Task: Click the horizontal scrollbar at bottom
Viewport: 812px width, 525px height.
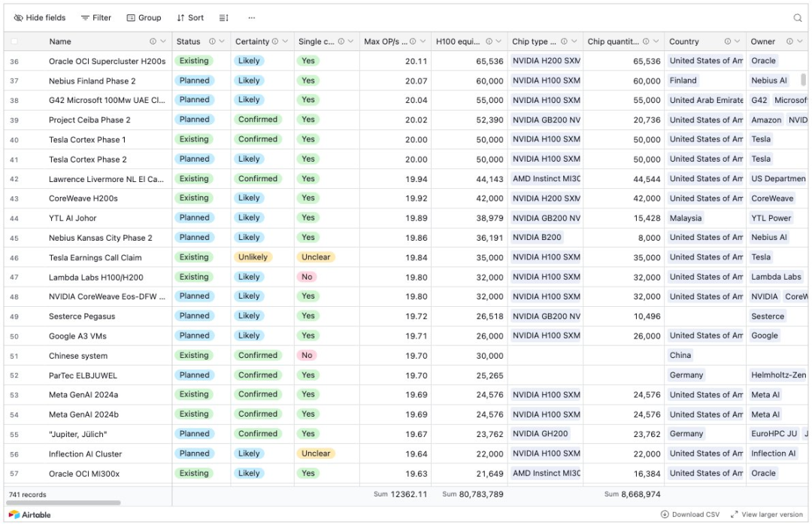Action: point(63,502)
